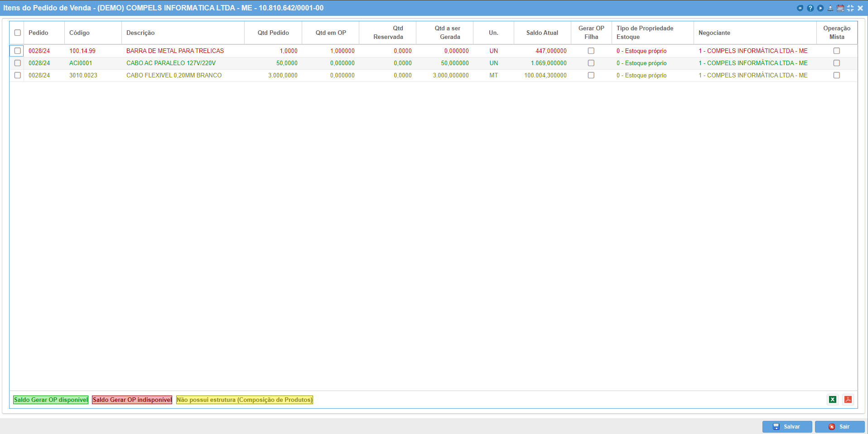Close the Itens do Pedido de Venda window

coord(860,8)
